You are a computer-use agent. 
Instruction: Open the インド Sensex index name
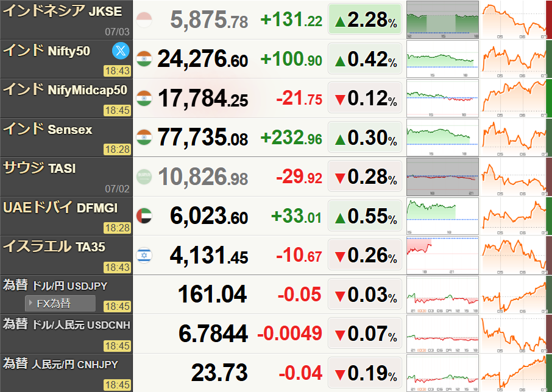pyautogui.click(x=48, y=129)
